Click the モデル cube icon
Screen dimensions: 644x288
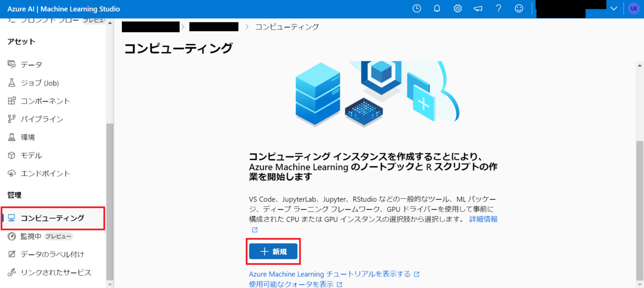(x=12, y=156)
